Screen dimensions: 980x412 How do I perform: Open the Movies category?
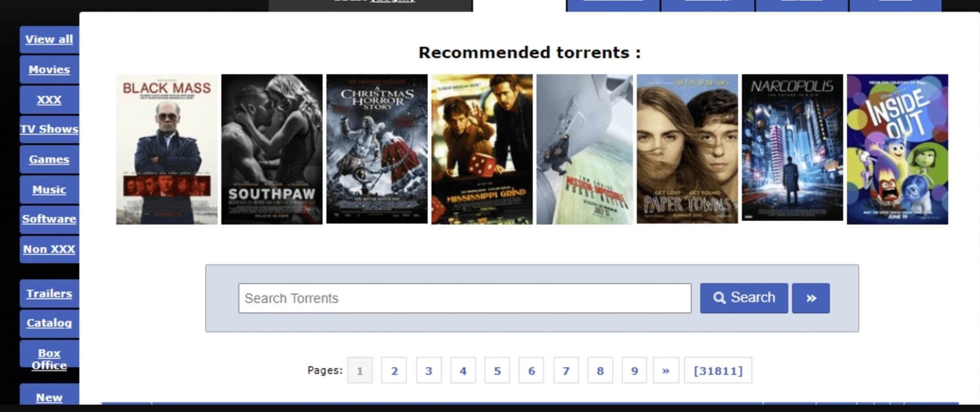click(x=50, y=69)
